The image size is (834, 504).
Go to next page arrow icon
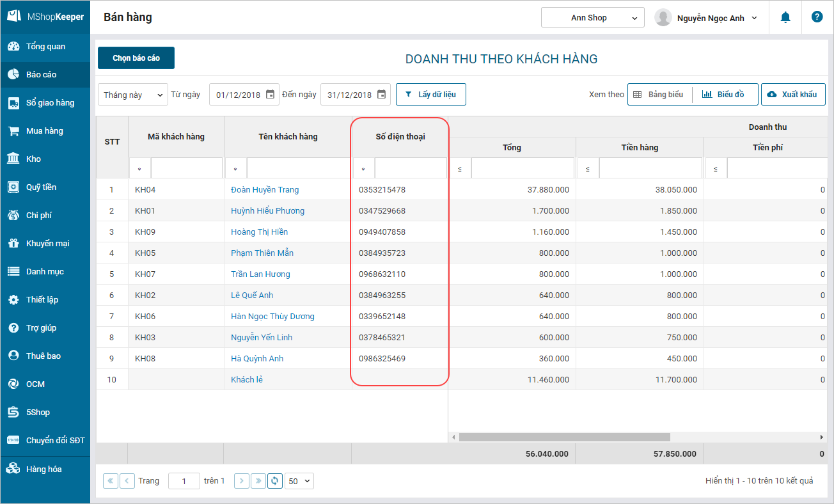[x=241, y=481]
